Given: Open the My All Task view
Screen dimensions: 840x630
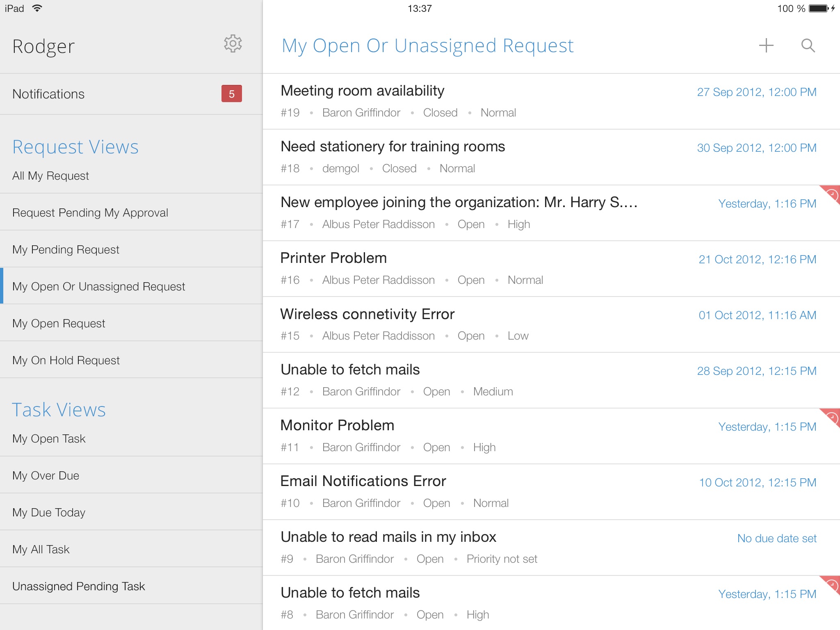Looking at the screenshot, I should (x=131, y=549).
